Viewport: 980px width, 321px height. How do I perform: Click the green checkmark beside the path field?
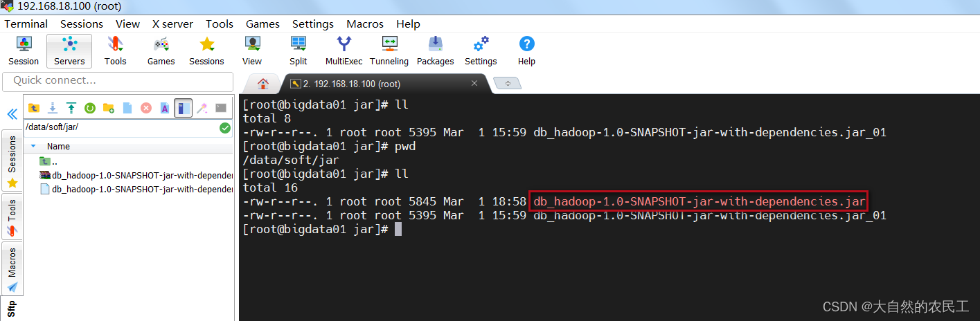[224, 128]
